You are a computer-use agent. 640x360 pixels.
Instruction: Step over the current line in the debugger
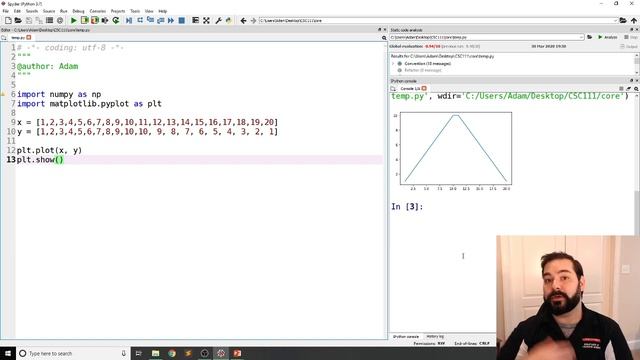(140, 20)
